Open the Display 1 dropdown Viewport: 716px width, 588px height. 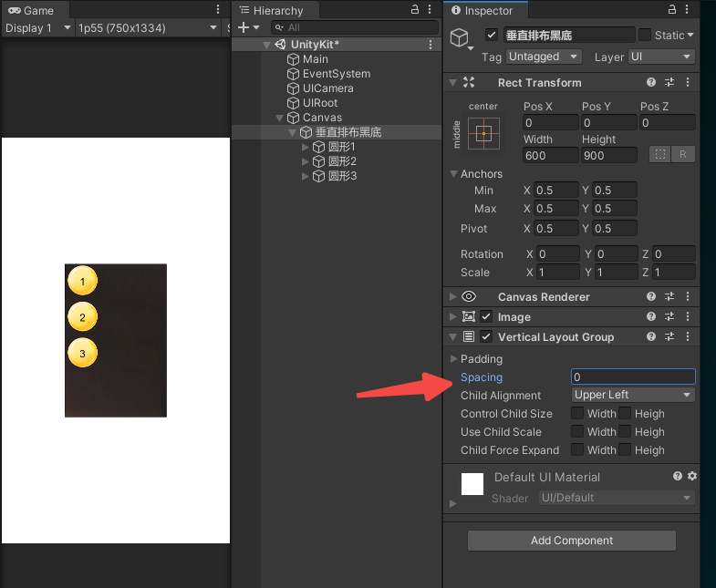(38, 28)
